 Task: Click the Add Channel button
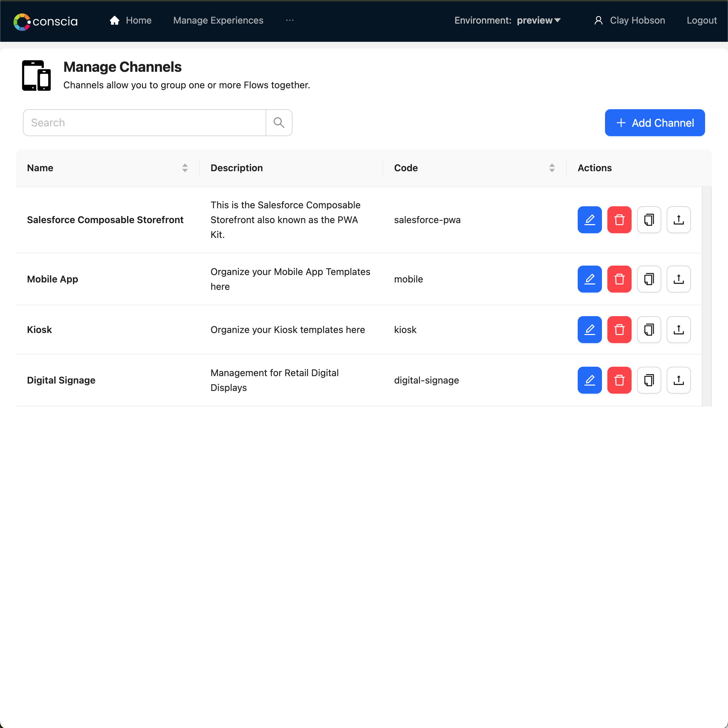(655, 123)
